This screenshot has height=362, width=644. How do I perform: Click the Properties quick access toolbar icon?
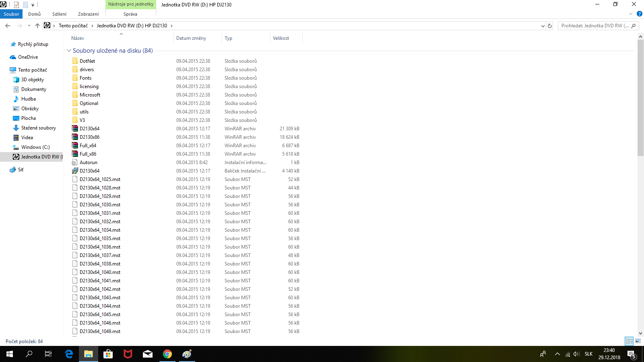[17, 5]
